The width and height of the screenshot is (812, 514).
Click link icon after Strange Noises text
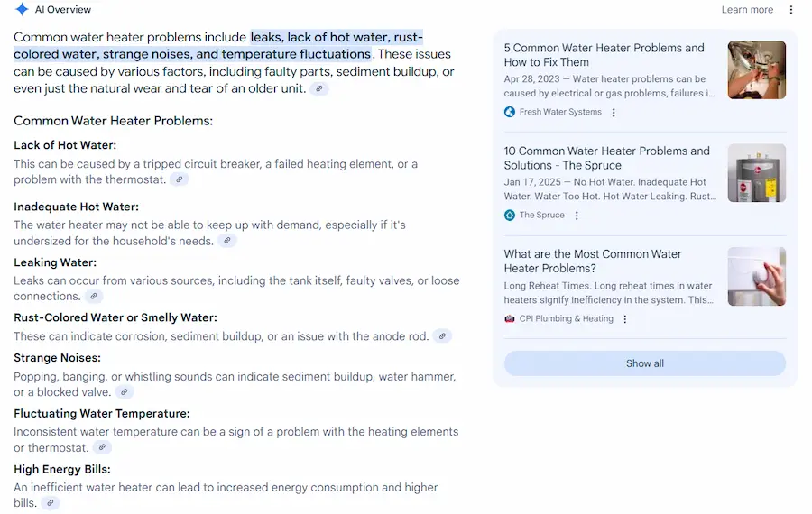[125, 392]
